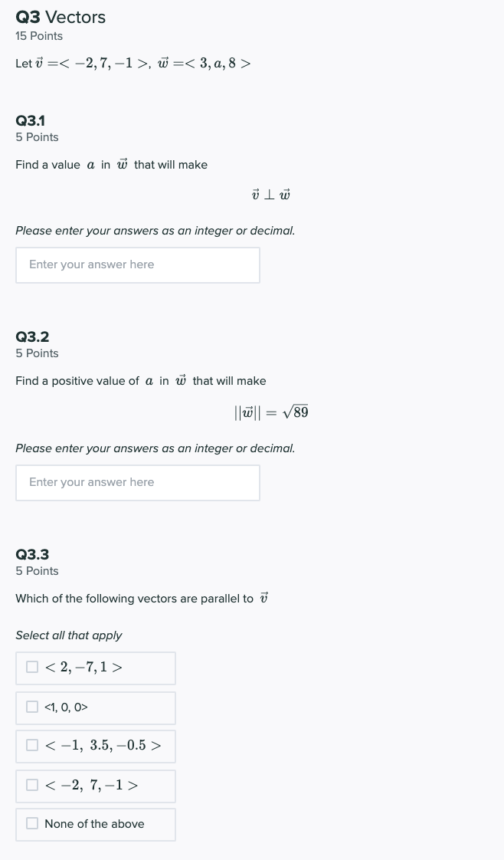This screenshot has height=860, width=504.
Task: Click the "Q3.3" section header
Action: (32, 554)
